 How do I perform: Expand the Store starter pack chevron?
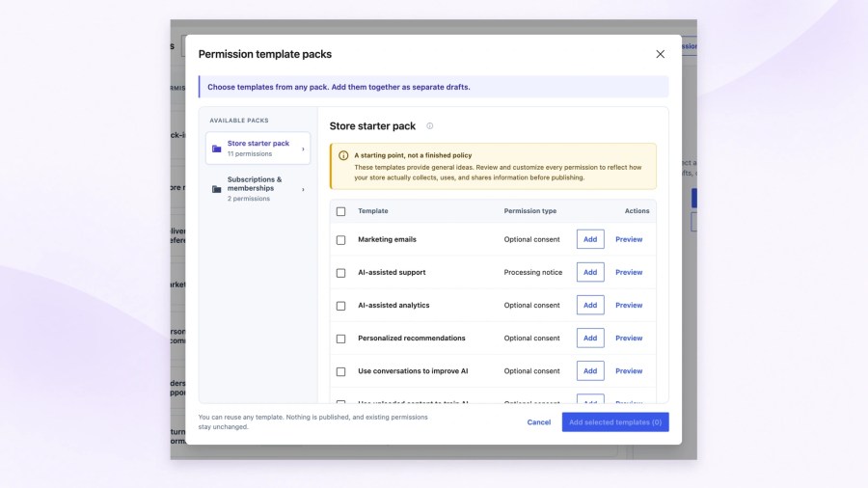coord(303,149)
